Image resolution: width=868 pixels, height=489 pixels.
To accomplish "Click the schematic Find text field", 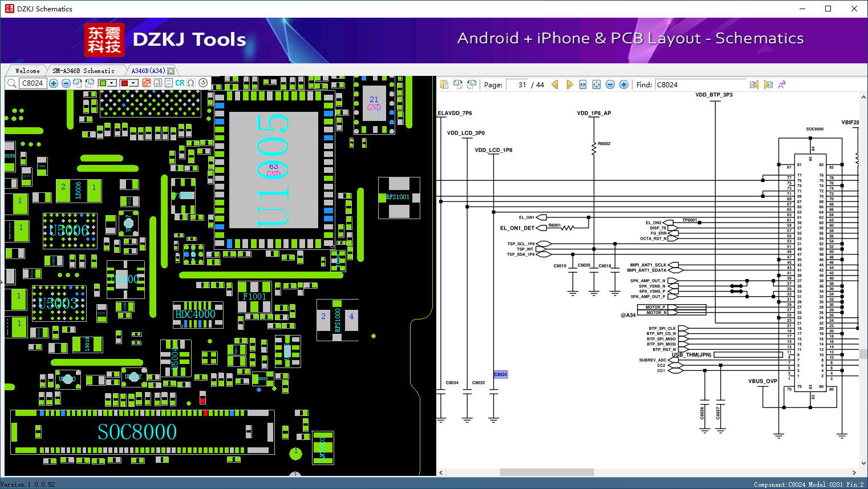I will (x=701, y=84).
